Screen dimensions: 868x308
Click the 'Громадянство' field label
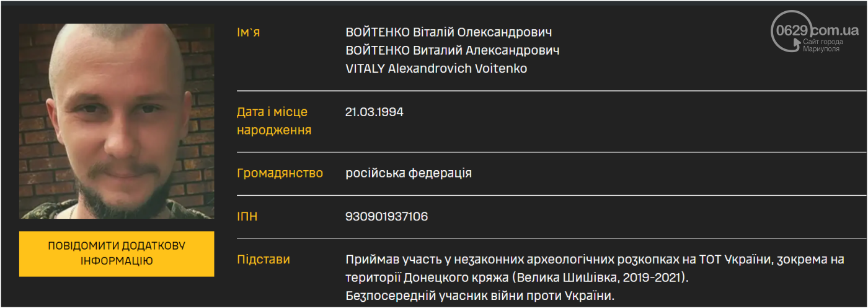pos(280,173)
